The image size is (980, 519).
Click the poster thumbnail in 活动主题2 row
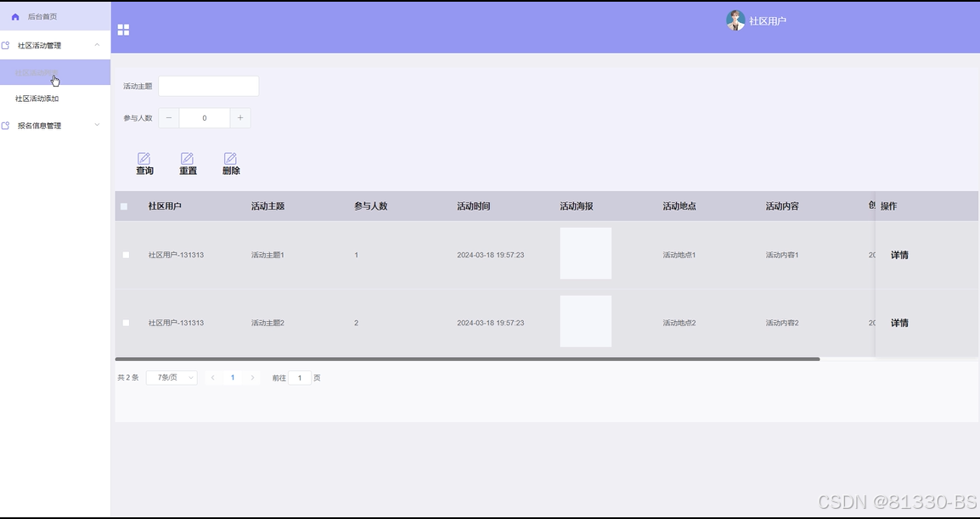pos(586,321)
